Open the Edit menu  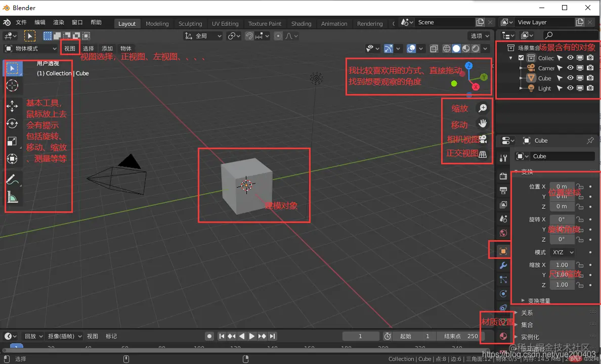coord(40,23)
